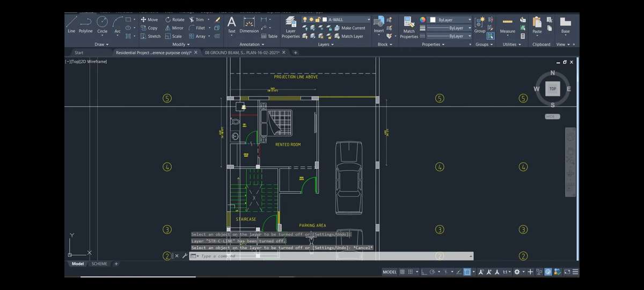Image resolution: width=644 pixels, height=290 pixels.
Task: Click the Group tool
Action: pos(480,25)
